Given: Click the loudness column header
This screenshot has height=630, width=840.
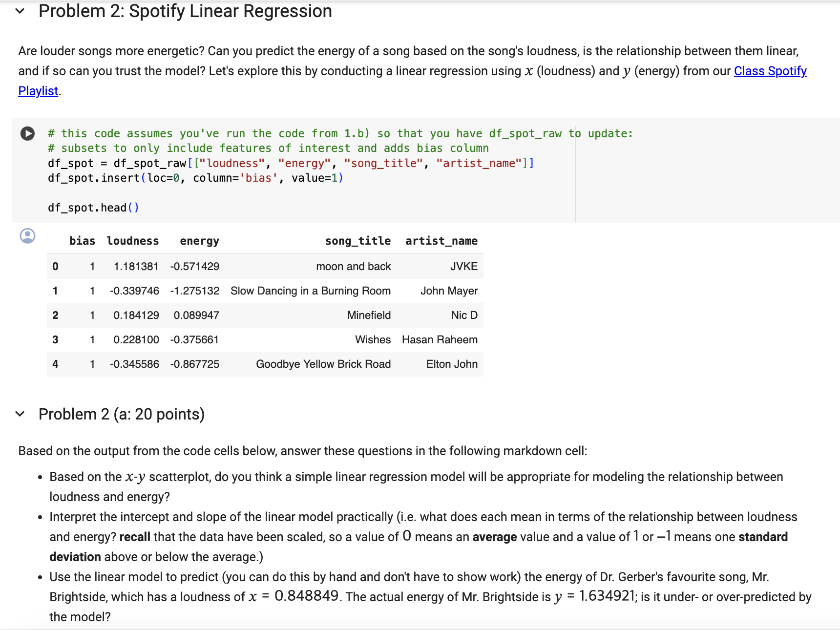Looking at the screenshot, I should tap(132, 240).
